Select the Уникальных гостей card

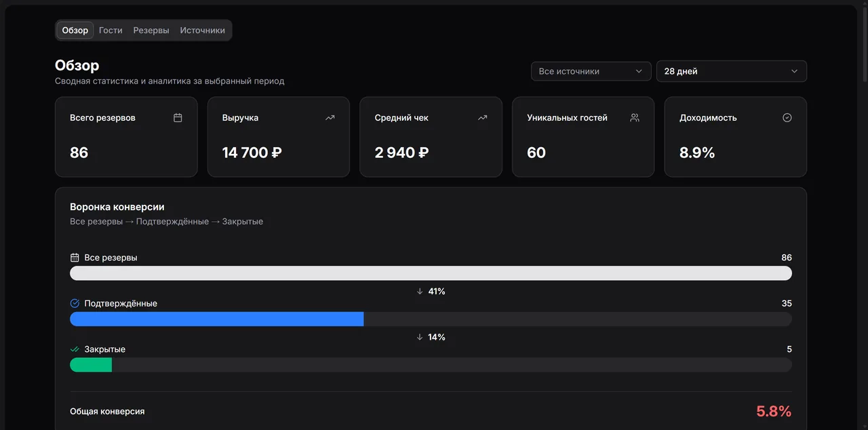[583, 137]
